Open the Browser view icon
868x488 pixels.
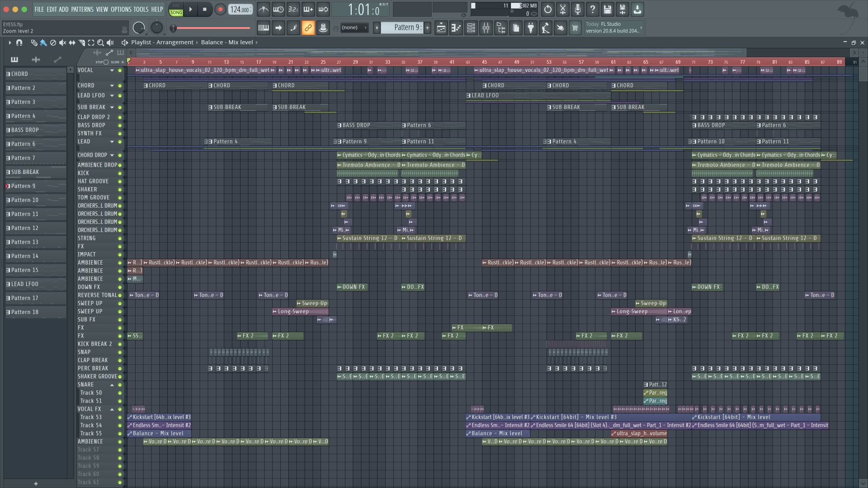pos(501,28)
